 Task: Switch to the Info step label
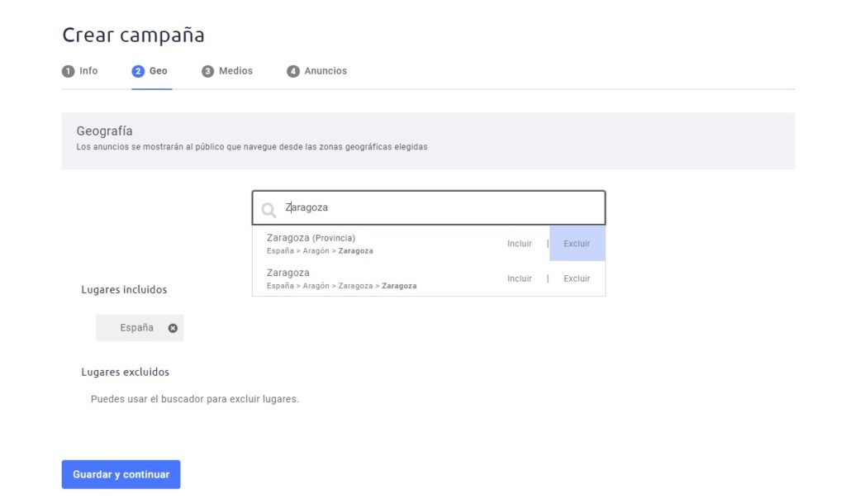click(x=88, y=71)
